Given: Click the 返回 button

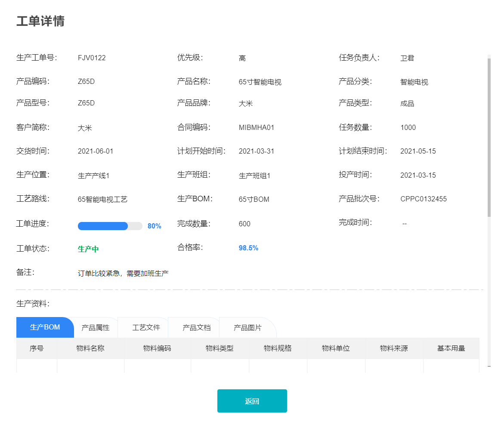Looking at the screenshot, I should (x=252, y=401).
